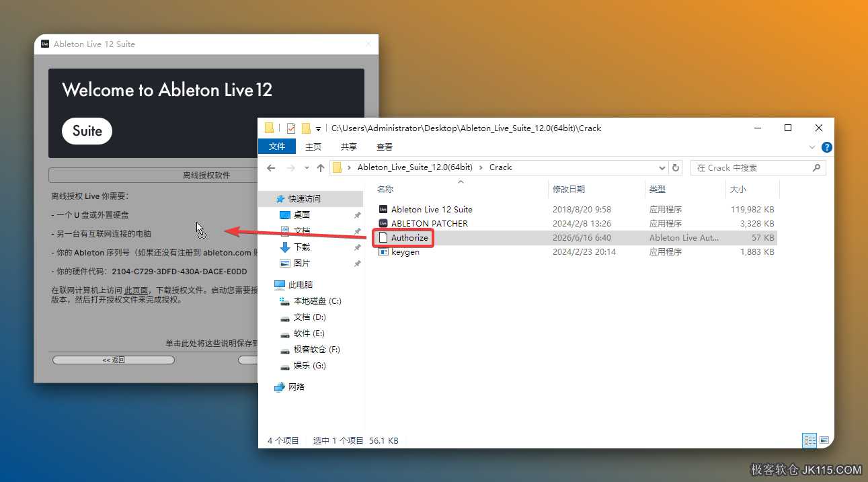Click the Explorer forward arrow
This screenshot has height=482, width=868.
pos(290,167)
